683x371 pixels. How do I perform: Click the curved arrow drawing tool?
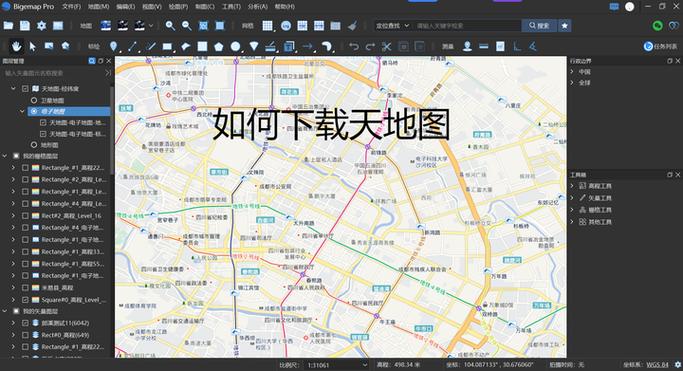tap(327, 46)
